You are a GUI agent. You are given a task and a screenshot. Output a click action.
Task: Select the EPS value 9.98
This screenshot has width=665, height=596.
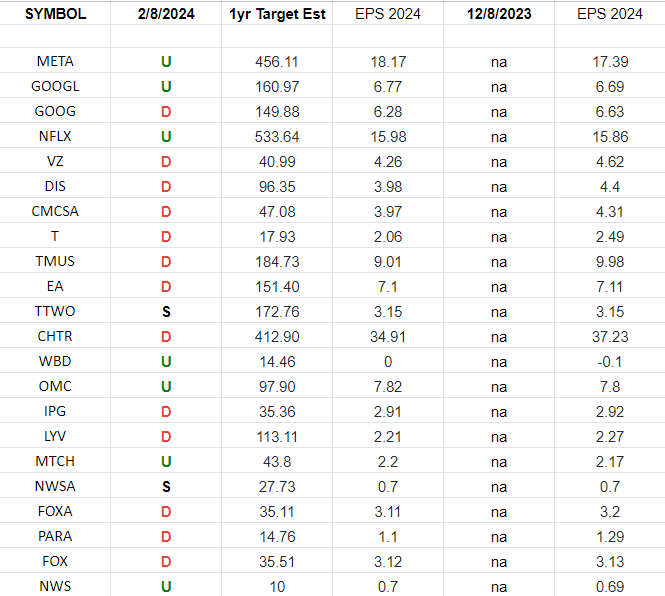tap(610, 262)
